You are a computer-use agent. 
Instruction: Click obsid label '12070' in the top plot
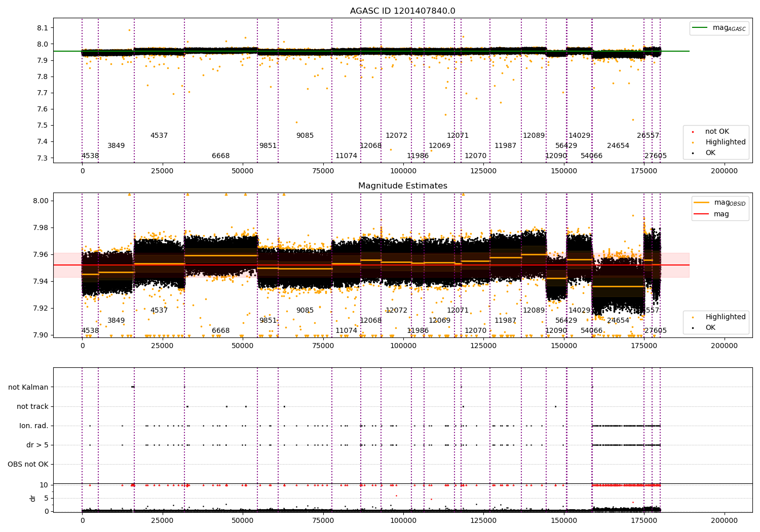pyautogui.click(x=476, y=156)
